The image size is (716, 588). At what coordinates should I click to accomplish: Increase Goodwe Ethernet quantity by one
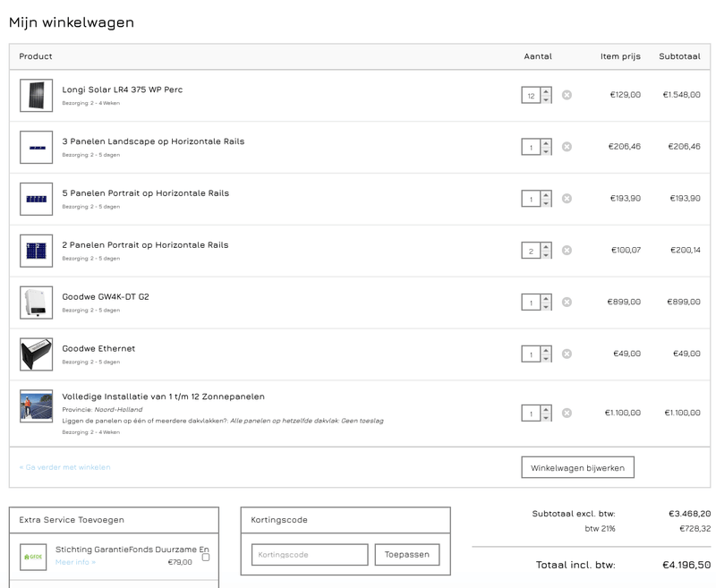click(546, 350)
